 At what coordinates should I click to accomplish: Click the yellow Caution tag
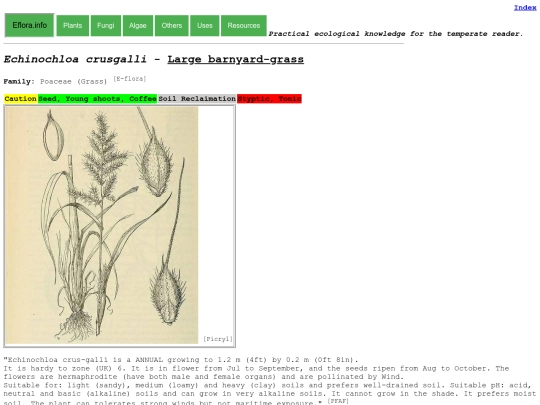pyautogui.click(x=20, y=99)
